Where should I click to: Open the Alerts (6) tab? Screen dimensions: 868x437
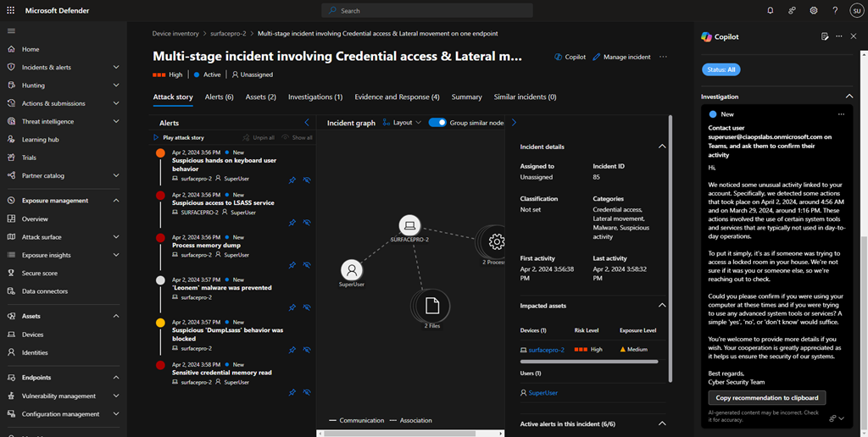point(219,97)
